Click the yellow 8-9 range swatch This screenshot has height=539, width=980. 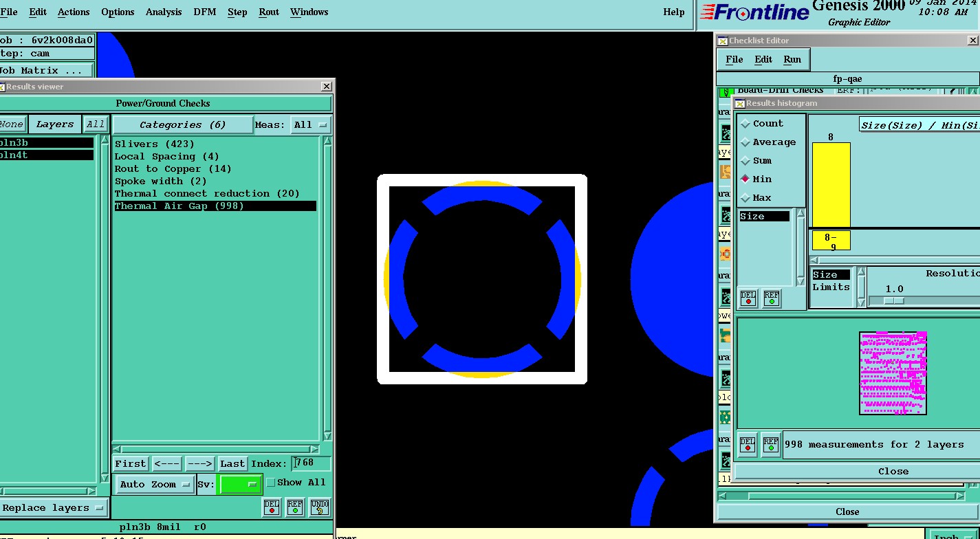click(831, 241)
